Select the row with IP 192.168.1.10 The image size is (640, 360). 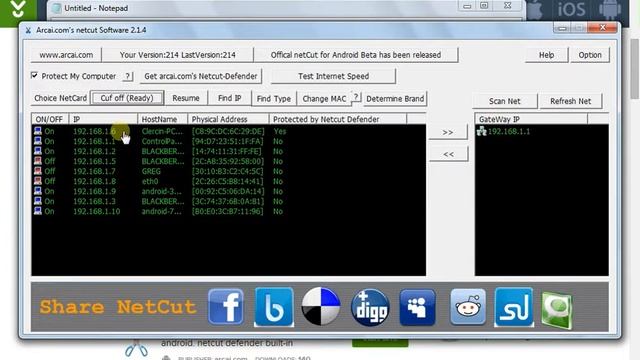click(x=229, y=211)
